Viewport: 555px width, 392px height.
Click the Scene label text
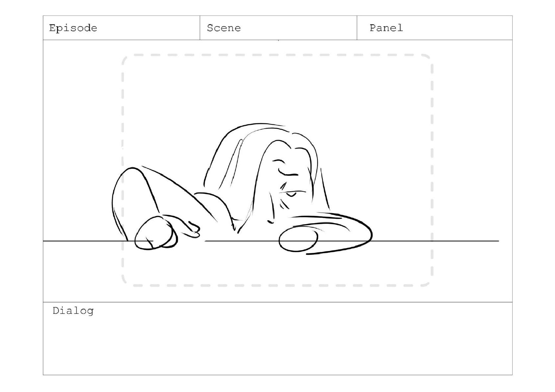coord(224,28)
